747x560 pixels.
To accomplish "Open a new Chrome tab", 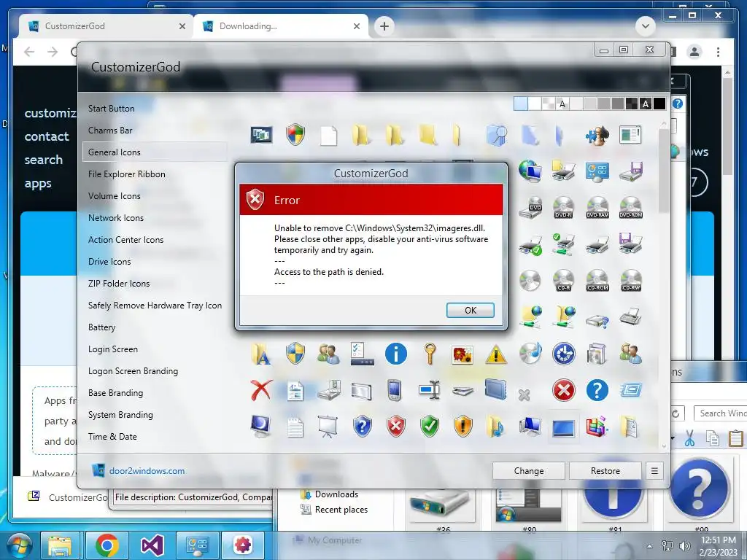I will coord(384,26).
